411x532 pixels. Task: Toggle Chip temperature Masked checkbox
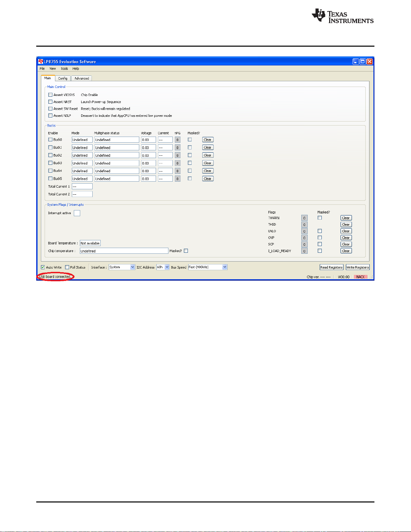(186, 251)
